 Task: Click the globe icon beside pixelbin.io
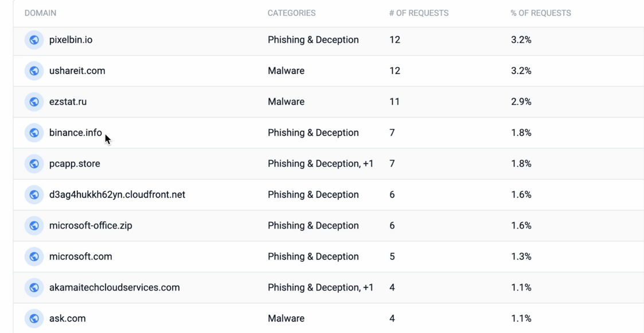[x=34, y=40]
